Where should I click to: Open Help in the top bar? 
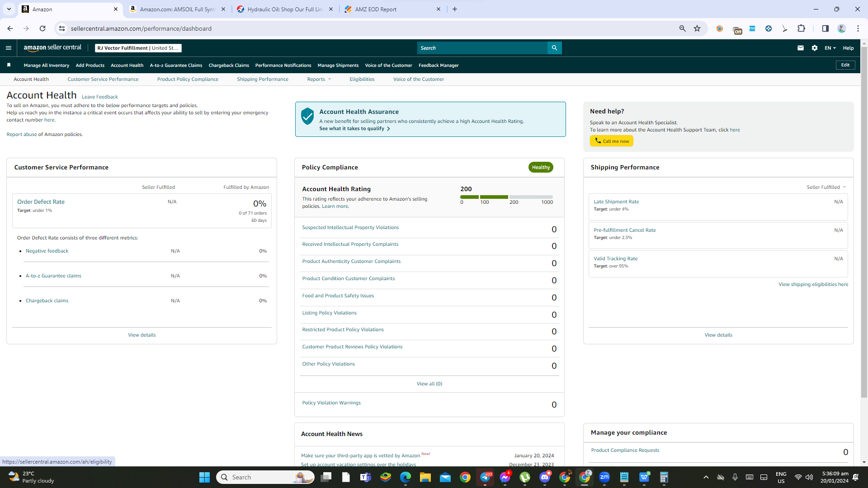pyautogui.click(x=848, y=48)
